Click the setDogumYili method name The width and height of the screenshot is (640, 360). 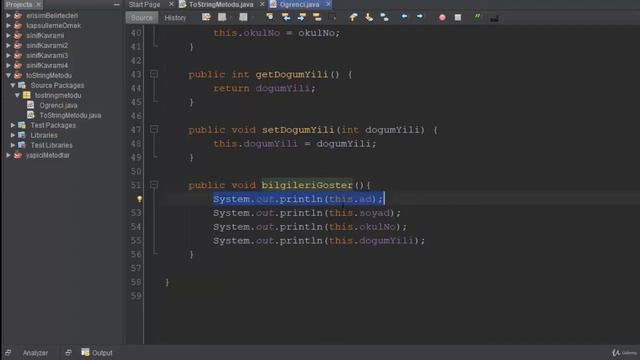pos(298,130)
